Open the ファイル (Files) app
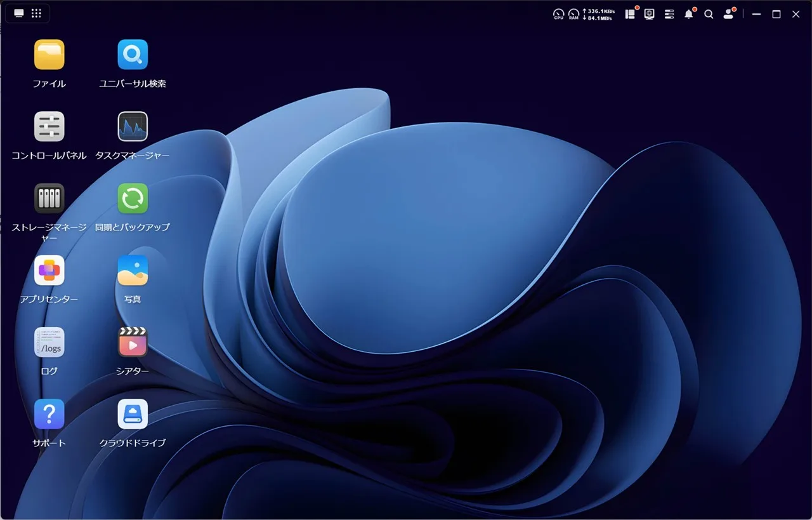The height and width of the screenshot is (520, 812). click(x=49, y=55)
